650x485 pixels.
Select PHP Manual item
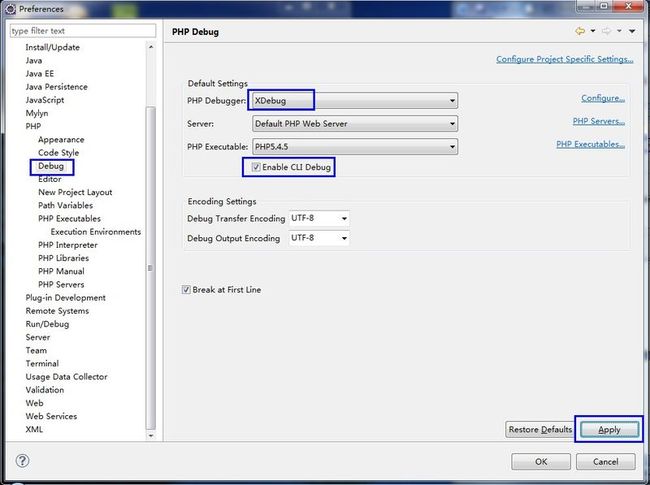tap(61, 271)
